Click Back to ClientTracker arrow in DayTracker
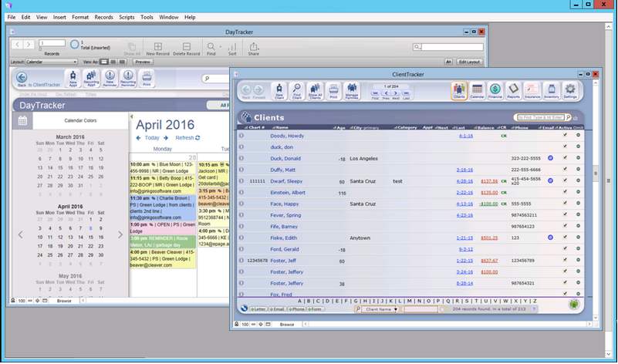 pos(22,78)
